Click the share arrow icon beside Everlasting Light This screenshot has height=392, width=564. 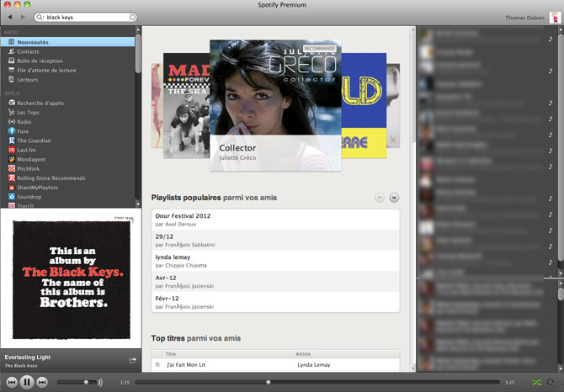coord(132,360)
